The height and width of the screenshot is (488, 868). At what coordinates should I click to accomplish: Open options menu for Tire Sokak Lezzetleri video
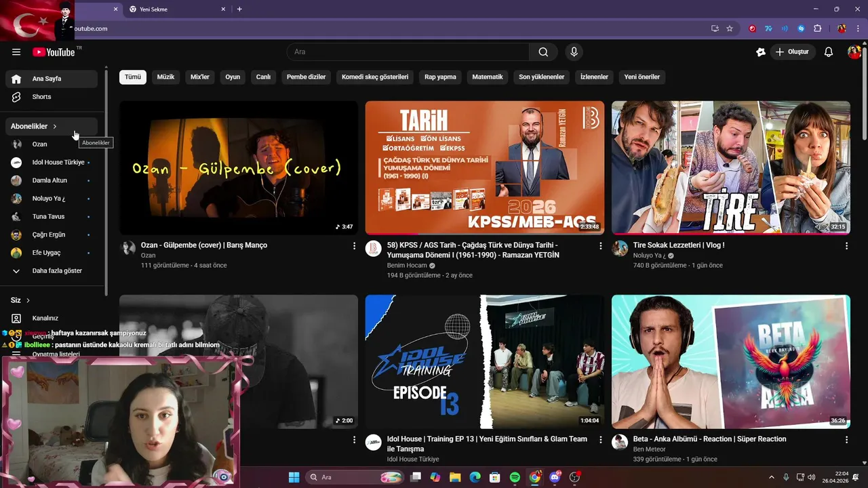846,246
